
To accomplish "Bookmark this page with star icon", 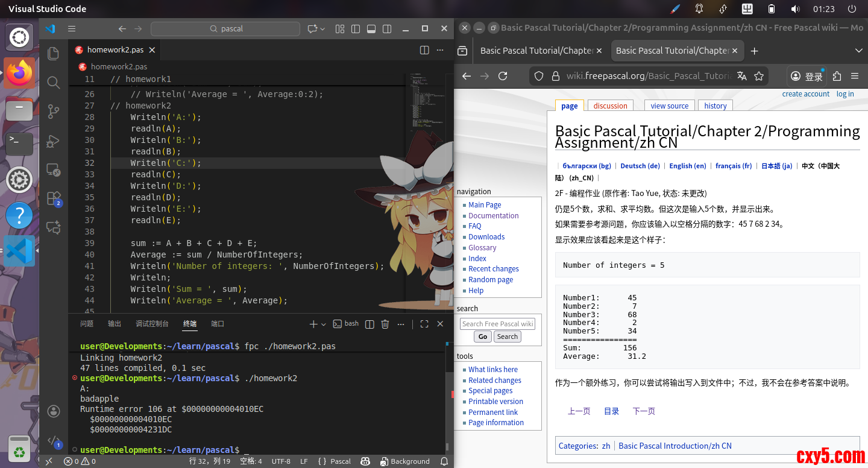I will click(759, 76).
